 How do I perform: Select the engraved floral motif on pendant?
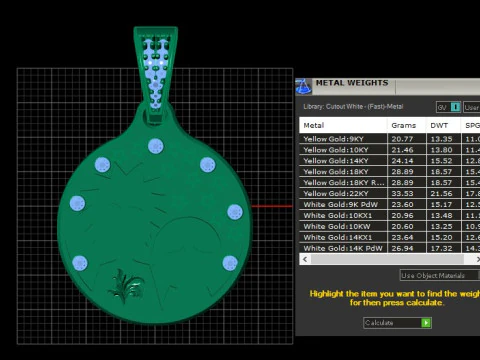(x=126, y=286)
